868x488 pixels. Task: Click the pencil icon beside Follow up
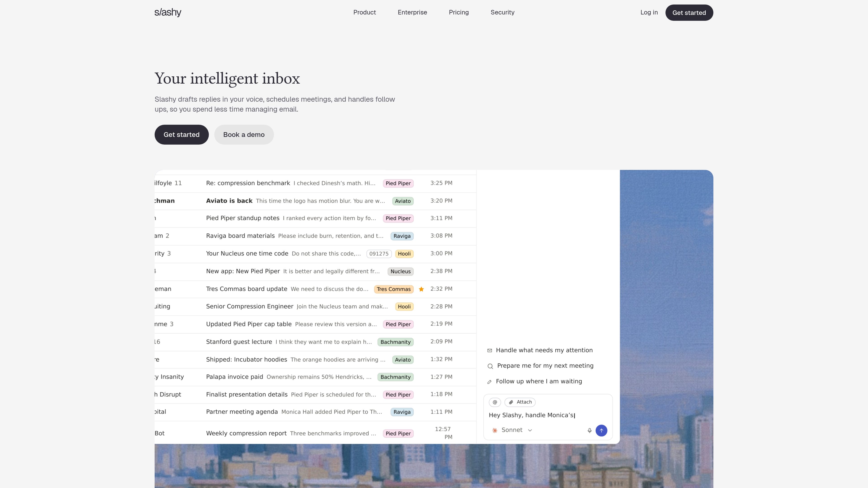(x=490, y=382)
